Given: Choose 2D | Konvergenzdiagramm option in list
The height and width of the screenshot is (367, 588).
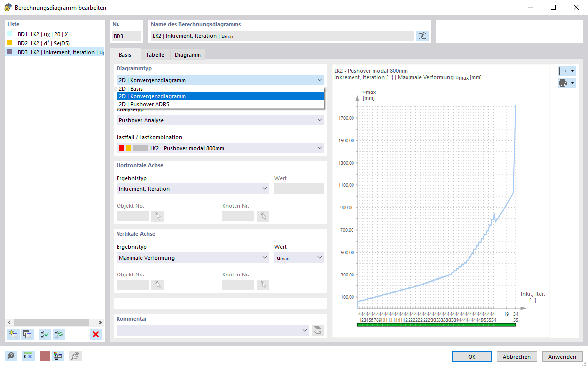Looking at the screenshot, I should [220, 96].
